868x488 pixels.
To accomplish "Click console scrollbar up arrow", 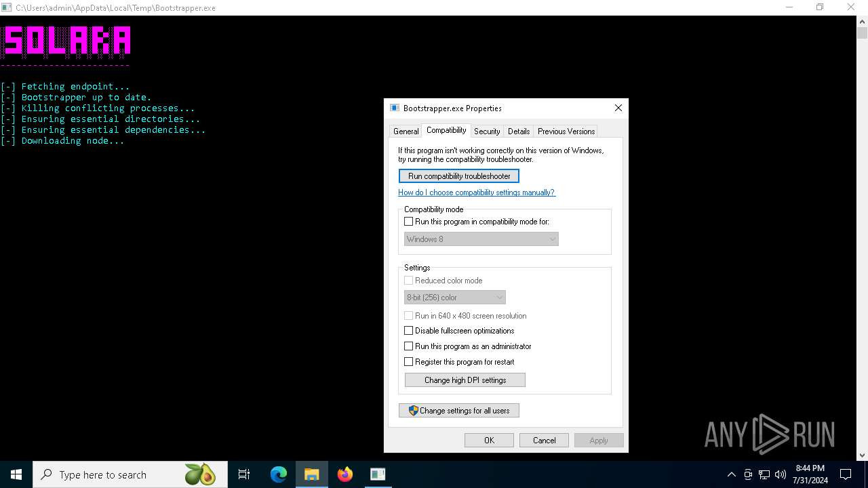I will [862, 21].
